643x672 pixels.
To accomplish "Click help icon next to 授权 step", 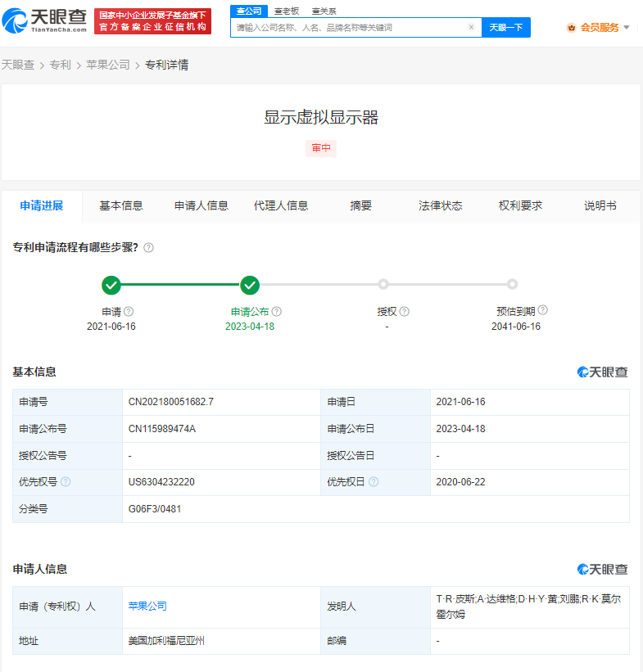I will 405,312.
